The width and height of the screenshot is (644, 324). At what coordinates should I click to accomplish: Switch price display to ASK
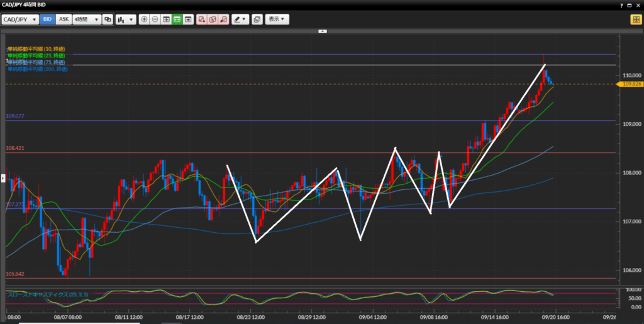click(x=64, y=20)
